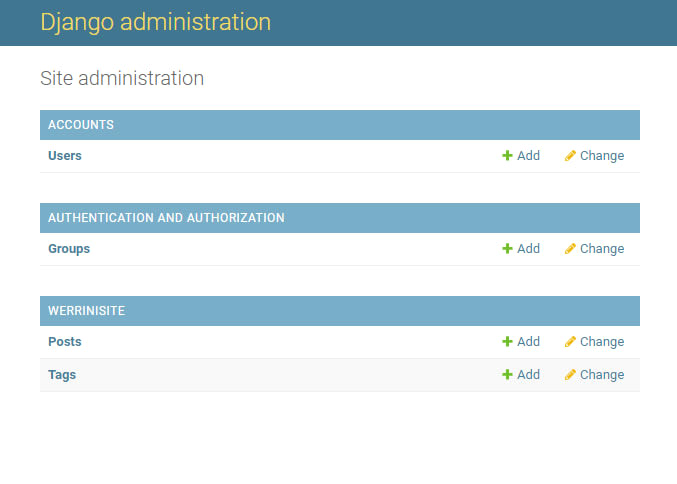This screenshot has width=677, height=484.
Task: Click the pencil icon in Tags row
Action: click(x=570, y=374)
